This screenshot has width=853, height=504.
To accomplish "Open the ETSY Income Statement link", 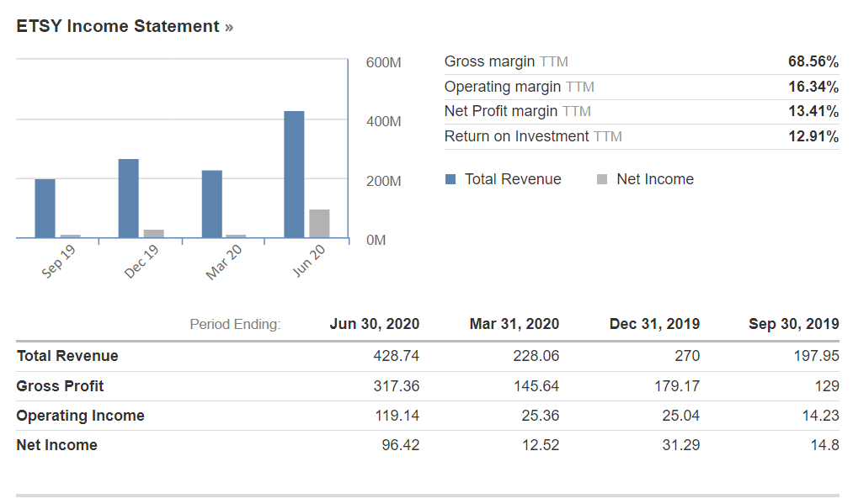I will 118,26.
